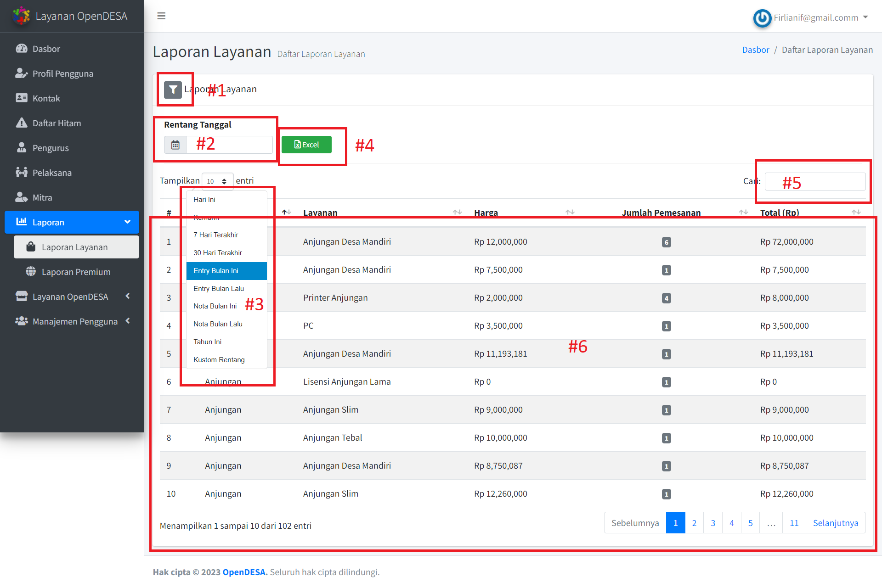Viewport: 882px width, 588px height.
Task: Click the PC service cell in row 4
Action: coord(308,326)
